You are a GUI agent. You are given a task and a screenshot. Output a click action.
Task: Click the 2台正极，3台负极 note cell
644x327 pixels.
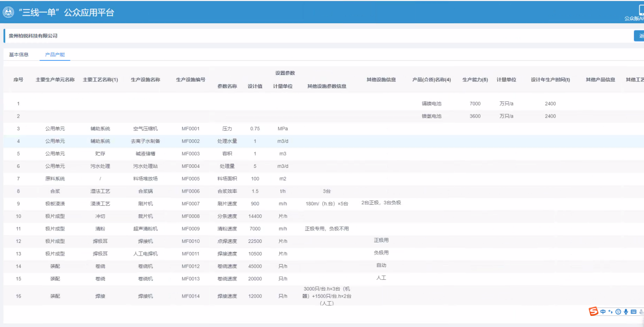point(381,203)
